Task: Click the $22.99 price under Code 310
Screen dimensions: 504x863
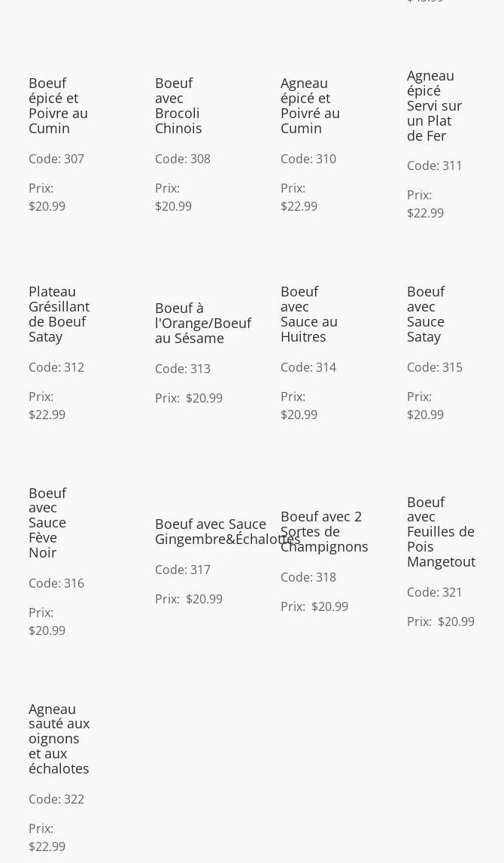Action: coord(299,206)
